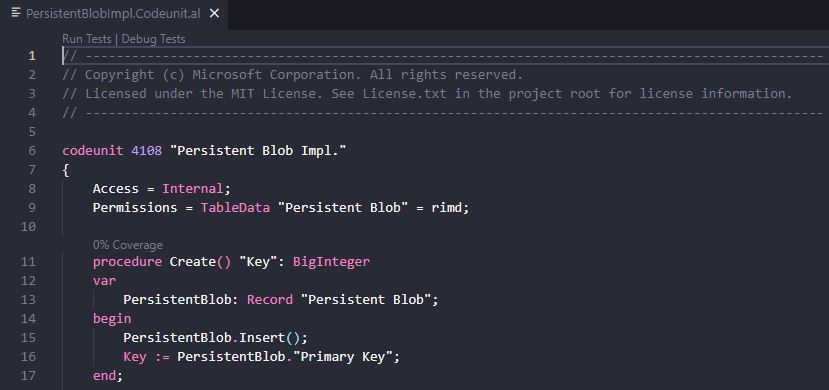The image size is (829, 390).
Task: Close the PersistentBlobImpl.Codeunit.al tab
Action: tap(214, 14)
